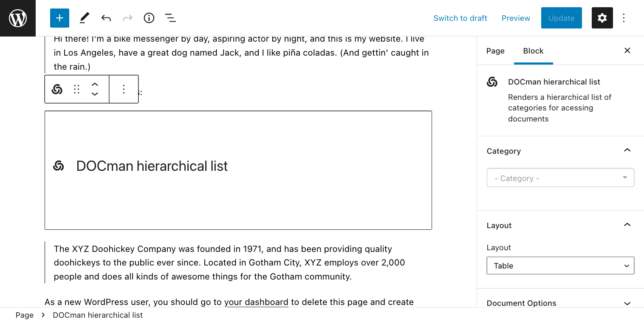Image resolution: width=644 pixels, height=322 pixels.
Task: Open the Category select dropdown
Action: click(x=560, y=178)
